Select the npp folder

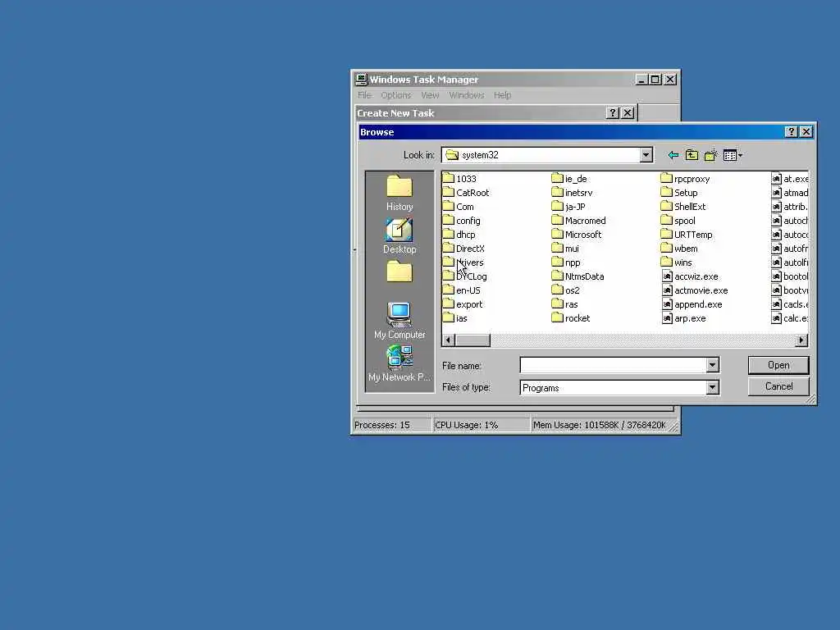pyautogui.click(x=566, y=262)
